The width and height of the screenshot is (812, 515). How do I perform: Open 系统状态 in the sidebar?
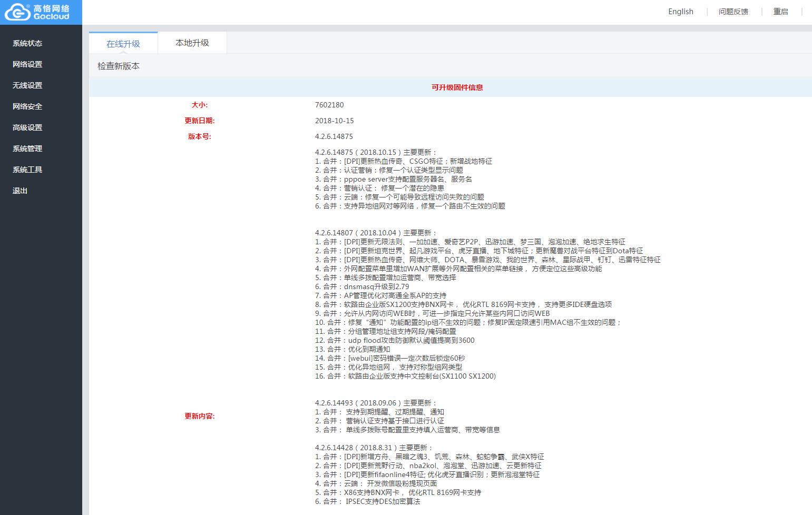pyautogui.click(x=27, y=43)
